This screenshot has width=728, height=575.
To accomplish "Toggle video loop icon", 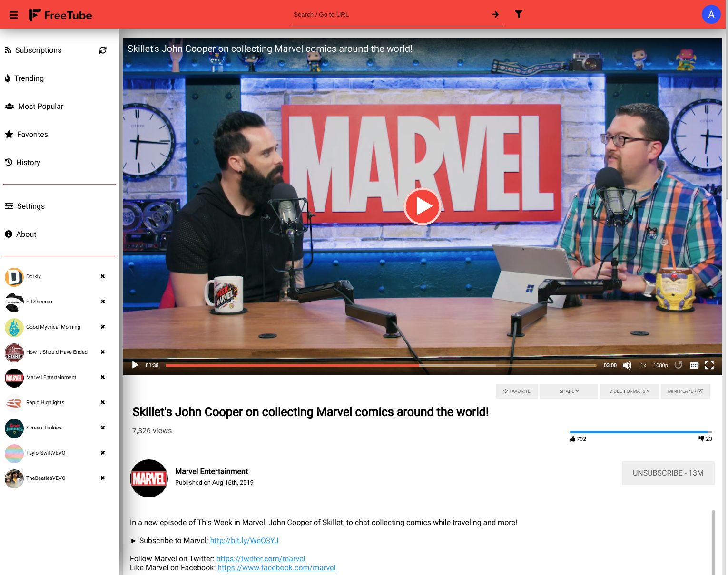I will pyautogui.click(x=679, y=365).
